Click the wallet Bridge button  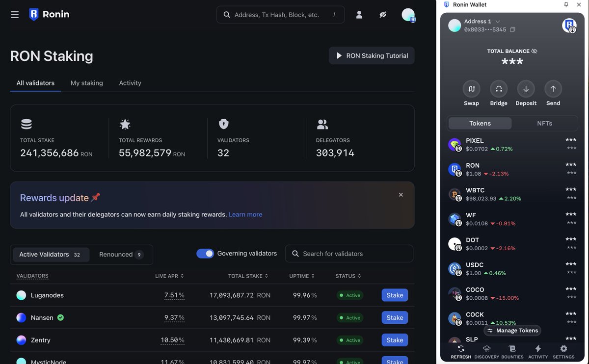[499, 93]
